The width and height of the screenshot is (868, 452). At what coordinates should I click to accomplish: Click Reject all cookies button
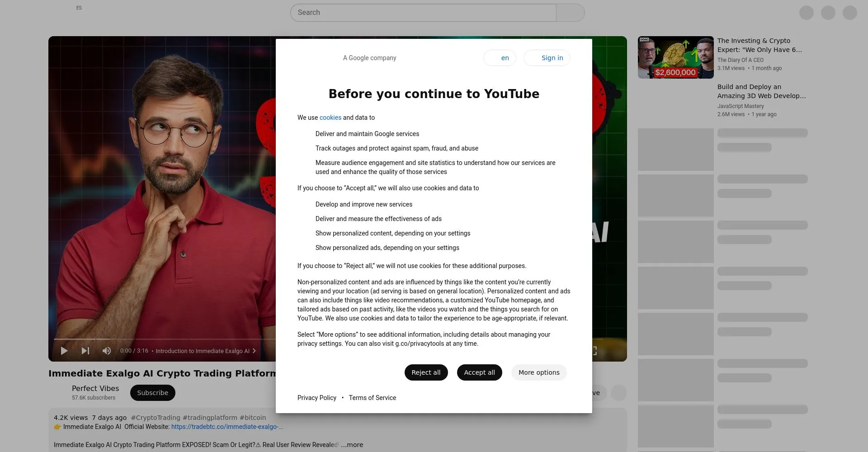426,372
